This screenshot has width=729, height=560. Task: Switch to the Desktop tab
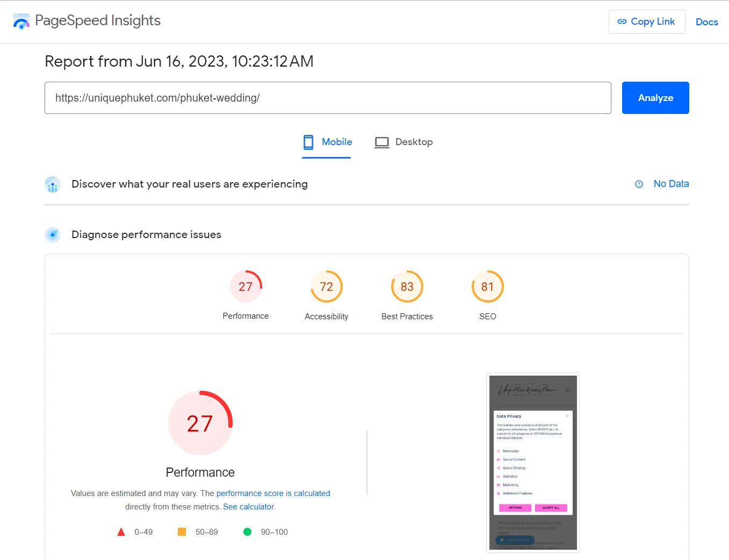[x=403, y=142]
